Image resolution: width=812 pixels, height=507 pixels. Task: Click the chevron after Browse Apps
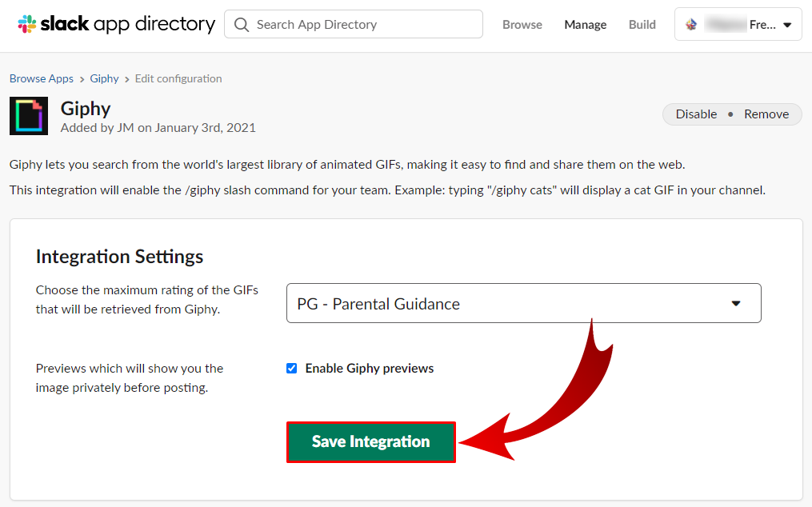point(82,79)
